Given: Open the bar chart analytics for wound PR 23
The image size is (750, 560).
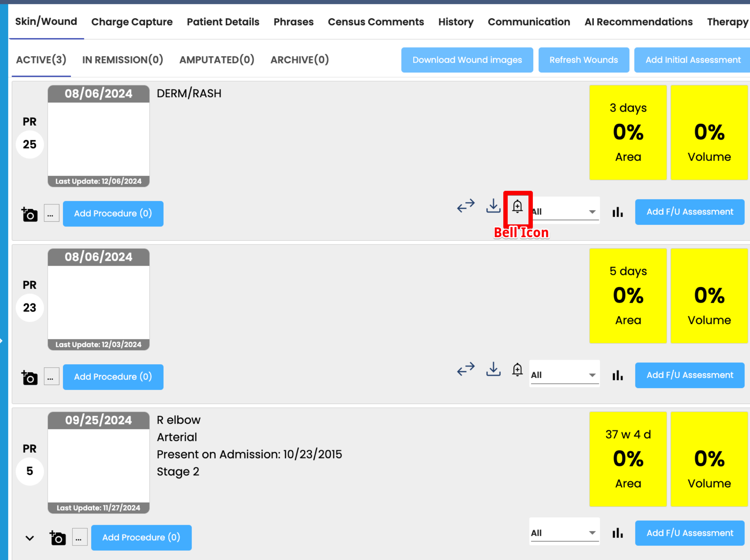Looking at the screenshot, I should pos(617,375).
